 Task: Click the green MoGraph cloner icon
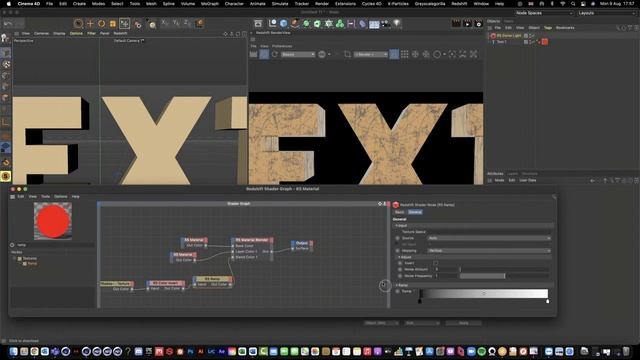tap(340, 24)
